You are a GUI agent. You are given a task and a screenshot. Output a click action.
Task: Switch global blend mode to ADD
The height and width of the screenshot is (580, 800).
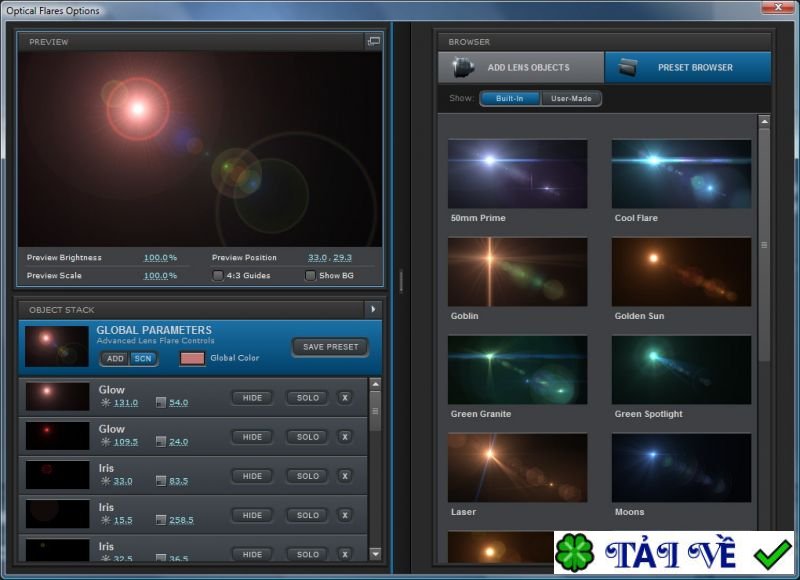pos(116,358)
